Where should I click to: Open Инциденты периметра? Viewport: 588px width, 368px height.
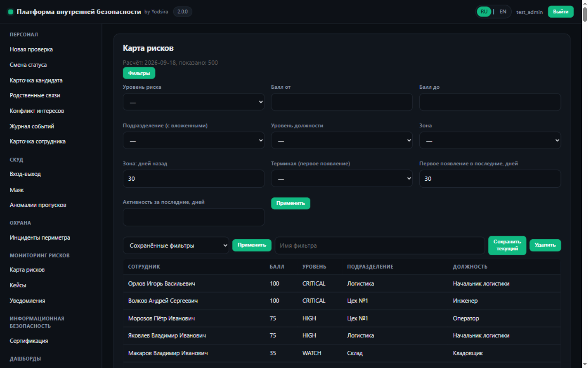pos(40,238)
